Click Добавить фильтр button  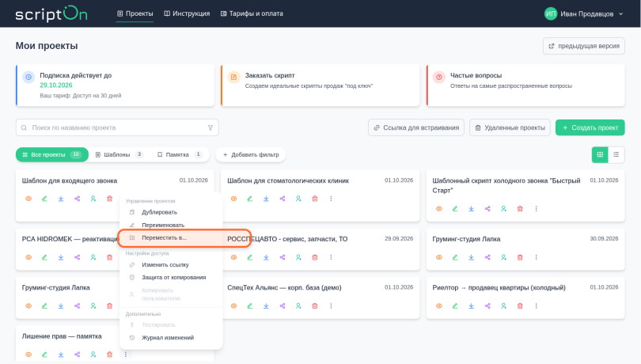251,154
